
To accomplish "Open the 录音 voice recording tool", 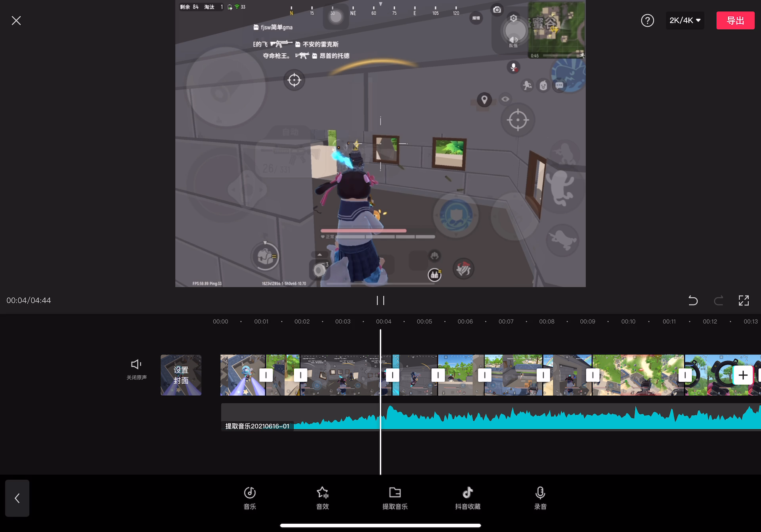I will (540, 498).
